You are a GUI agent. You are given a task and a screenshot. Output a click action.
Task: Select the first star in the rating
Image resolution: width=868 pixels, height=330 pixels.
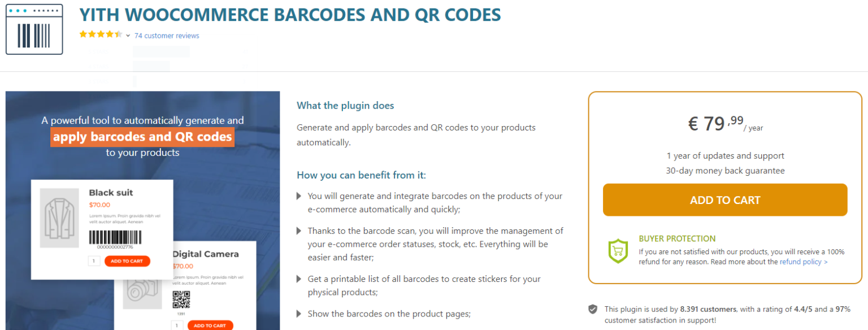[83, 34]
